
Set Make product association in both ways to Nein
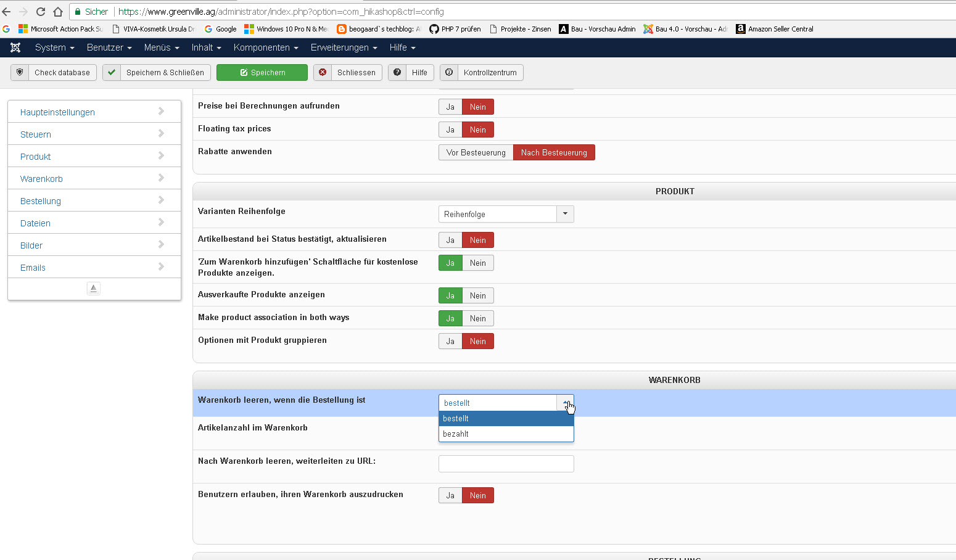point(478,318)
